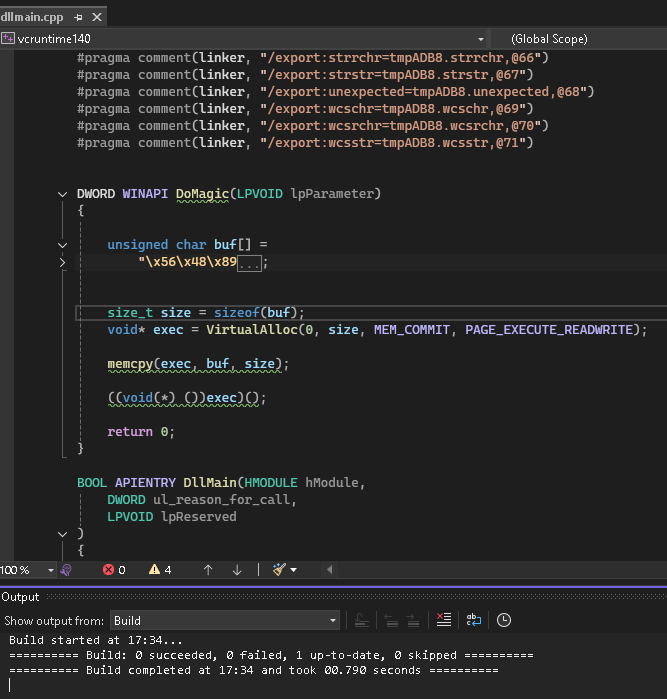Switch to the dllmain.cpp tab
The width and height of the screenshot is (667, 699).
pos(32,17)
